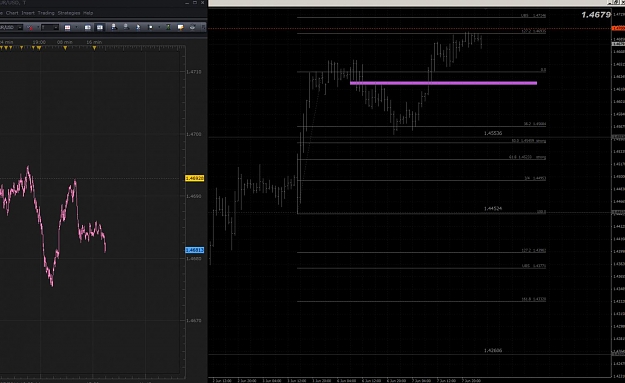Open the Insert menu
625x383 pixels.
tap(28, 13)
